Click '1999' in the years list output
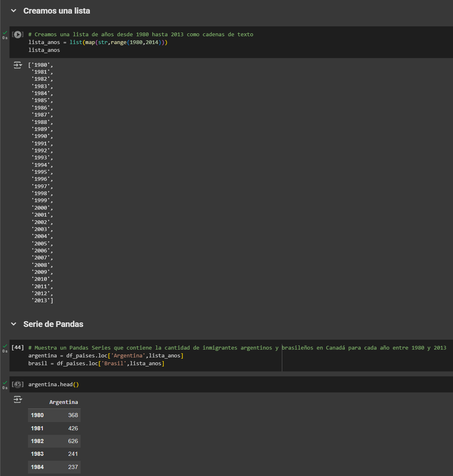This screenshot has width=453, height=476. tap(41, 201)
